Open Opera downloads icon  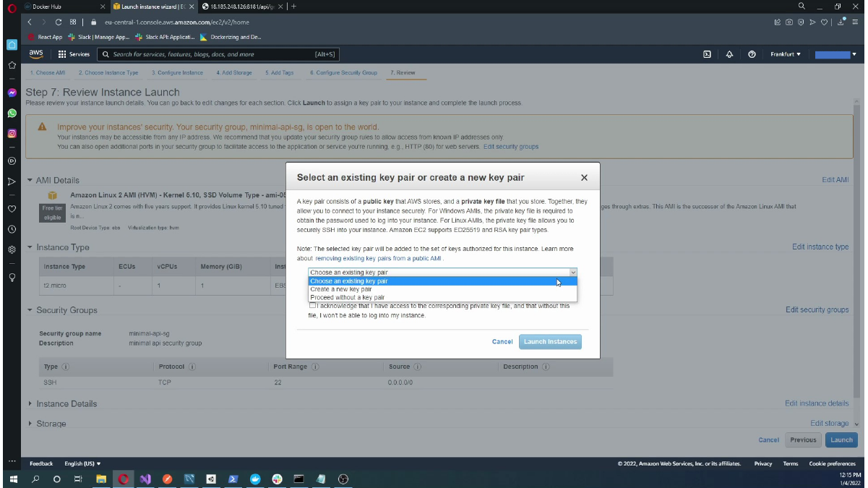click(842, 22)
